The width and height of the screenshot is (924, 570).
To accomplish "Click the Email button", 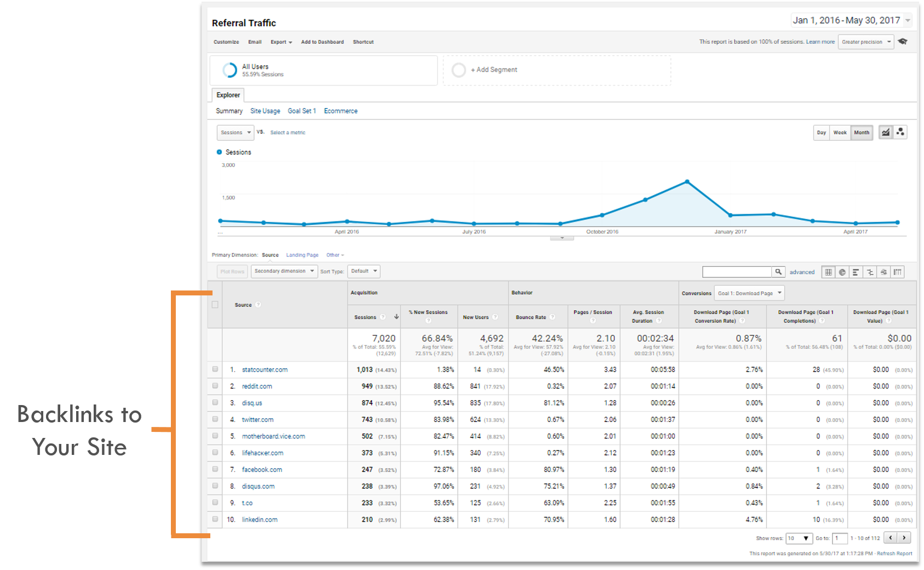I will click(x=255, y=42).
